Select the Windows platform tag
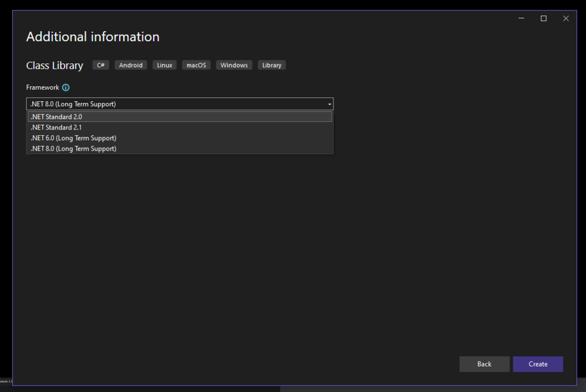This screenshot has height=392, width=586. coord(234,64)
